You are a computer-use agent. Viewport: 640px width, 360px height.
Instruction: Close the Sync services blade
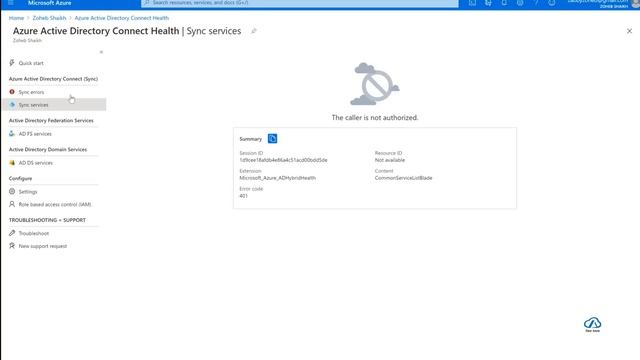tap(629, 31)
